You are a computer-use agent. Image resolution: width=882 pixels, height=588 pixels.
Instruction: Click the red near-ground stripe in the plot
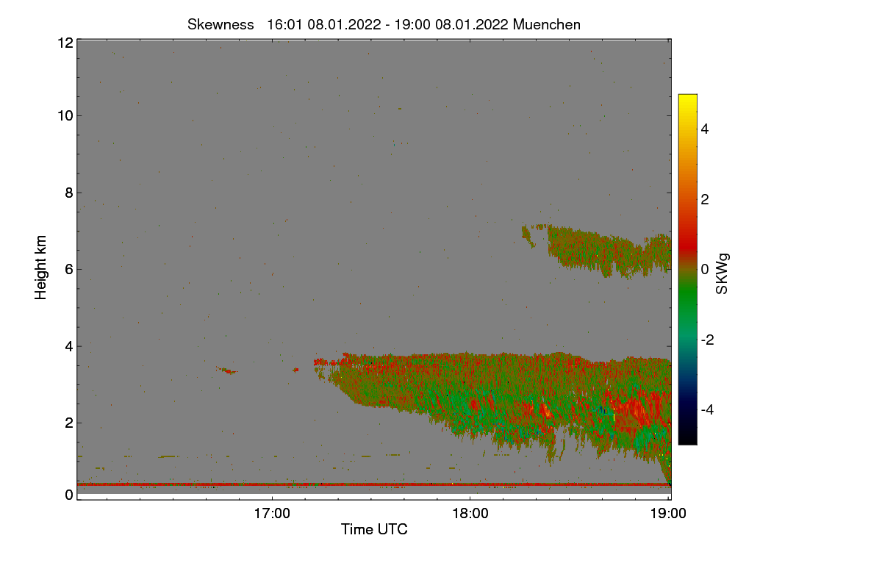coord(373,484)
